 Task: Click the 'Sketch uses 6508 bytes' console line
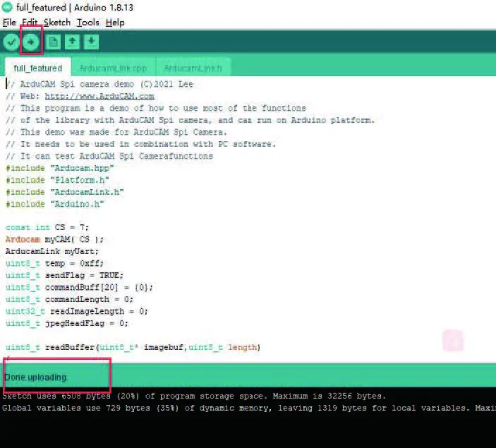(x=194, y=396)
